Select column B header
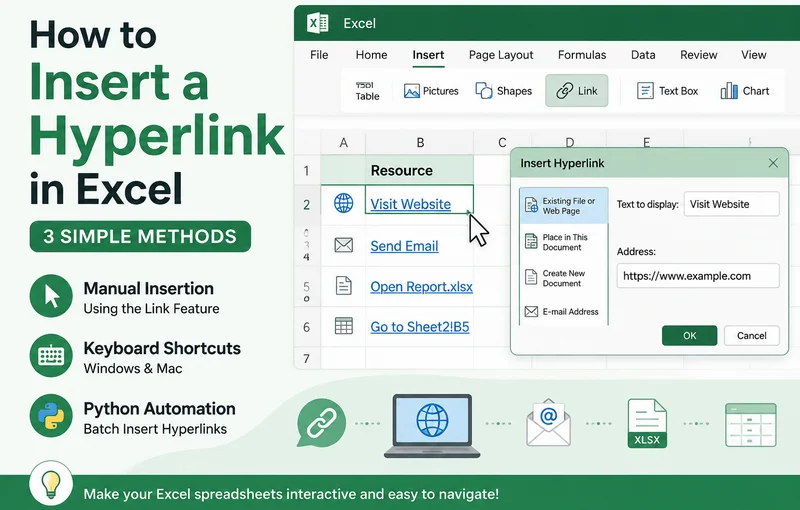 [420, 142]
